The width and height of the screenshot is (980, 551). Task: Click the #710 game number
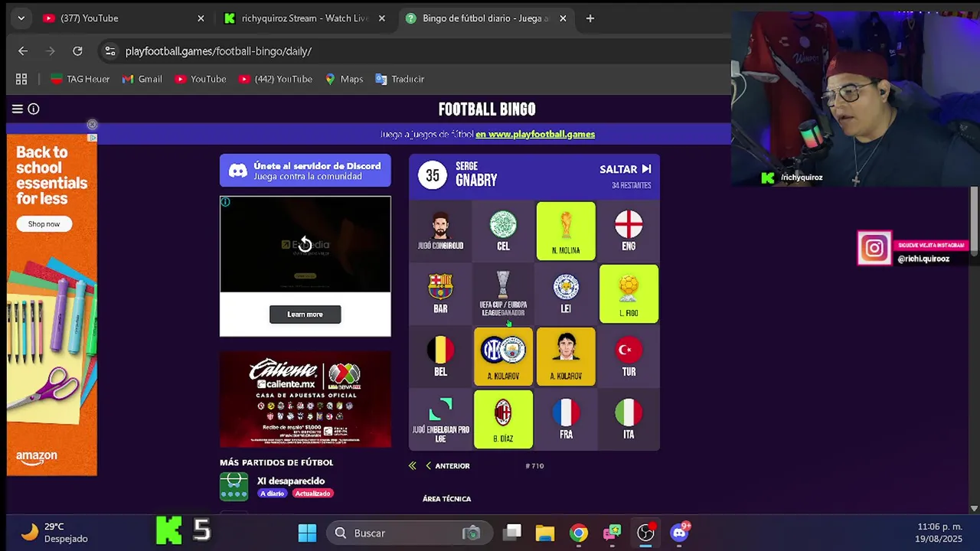[534, 465]
